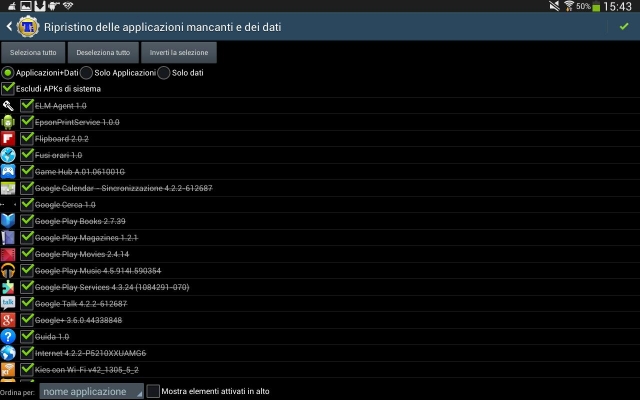Toggle Escludi APKs di sistema checkbox
Image resolution: width=640 pixels, height=400 pixels.
[x=8, y=88]
